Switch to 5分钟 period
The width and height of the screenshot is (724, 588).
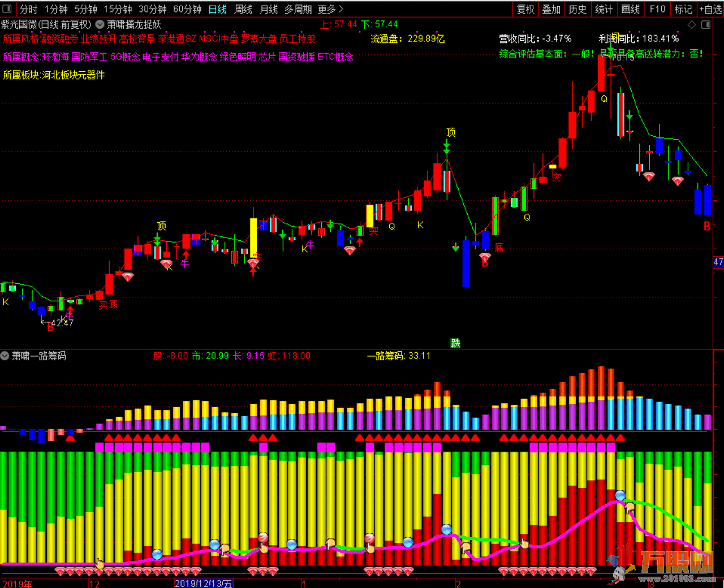[85, 9]
